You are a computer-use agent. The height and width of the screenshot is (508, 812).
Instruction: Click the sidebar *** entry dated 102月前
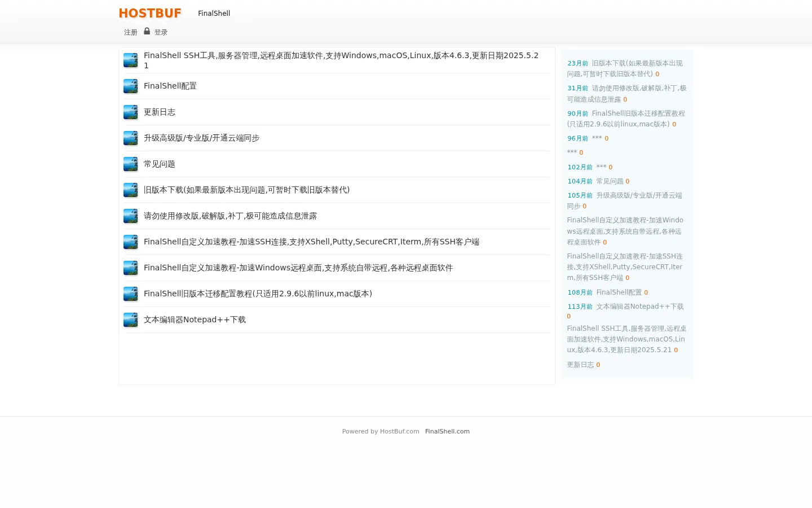click(x=601, y=167)
